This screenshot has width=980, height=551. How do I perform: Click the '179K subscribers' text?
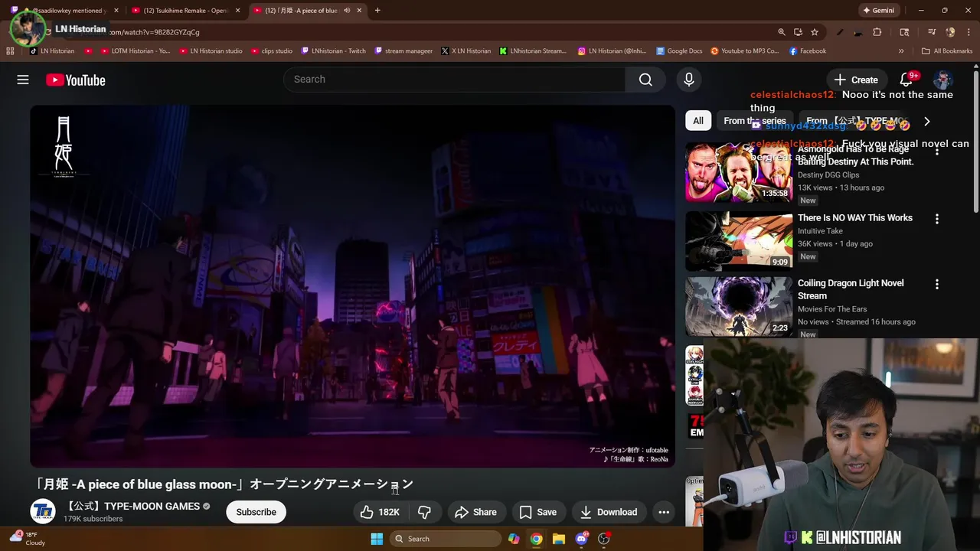point(93,519)
